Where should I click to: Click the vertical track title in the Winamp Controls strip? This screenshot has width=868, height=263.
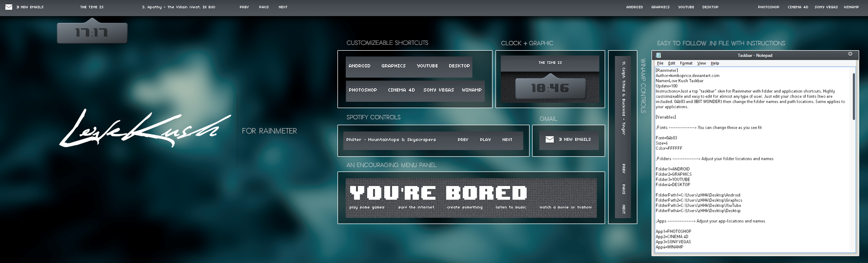coord(623,97)
